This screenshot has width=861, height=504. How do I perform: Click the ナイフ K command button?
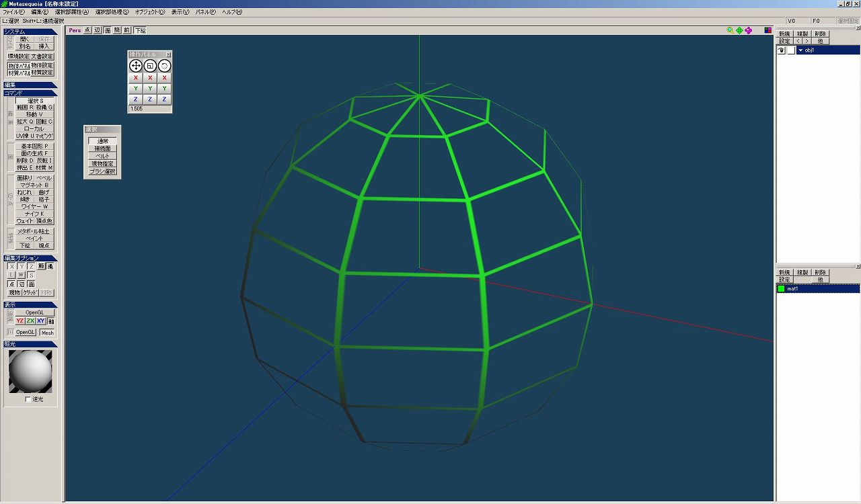click(x=35, y=214)
